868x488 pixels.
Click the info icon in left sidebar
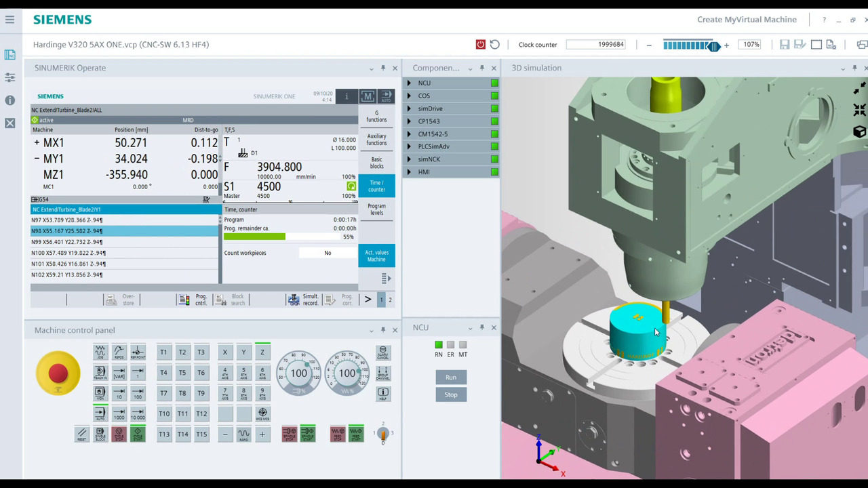9,100
